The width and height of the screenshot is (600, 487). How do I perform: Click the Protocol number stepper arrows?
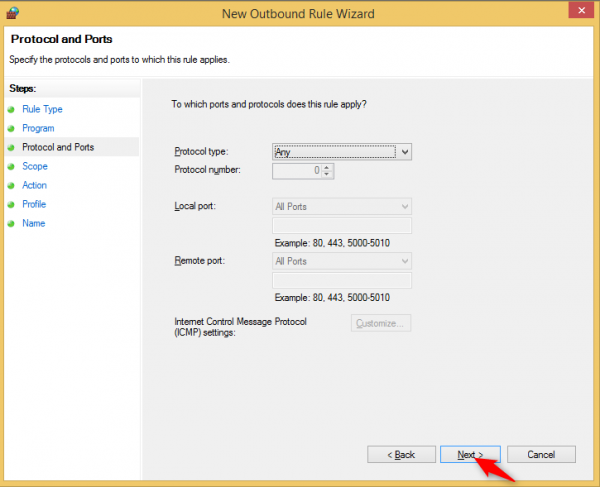click(328, 171)
